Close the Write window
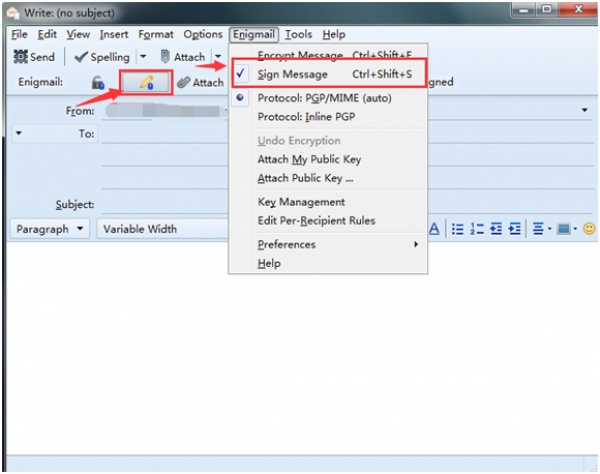 click(x=578, y=9)
